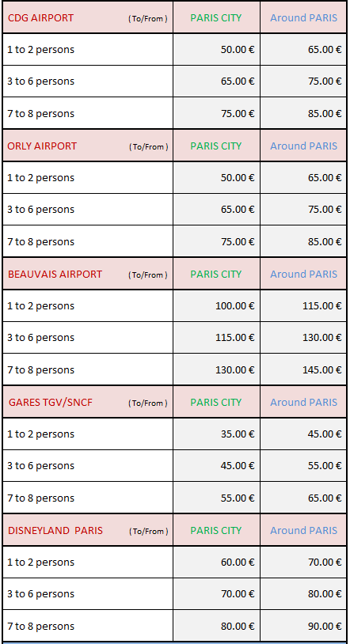Click Gares 7 to 8 persons Around Paris 65.00 €
The width and height of the screenshot is (350, 644).
coord(325,498)
